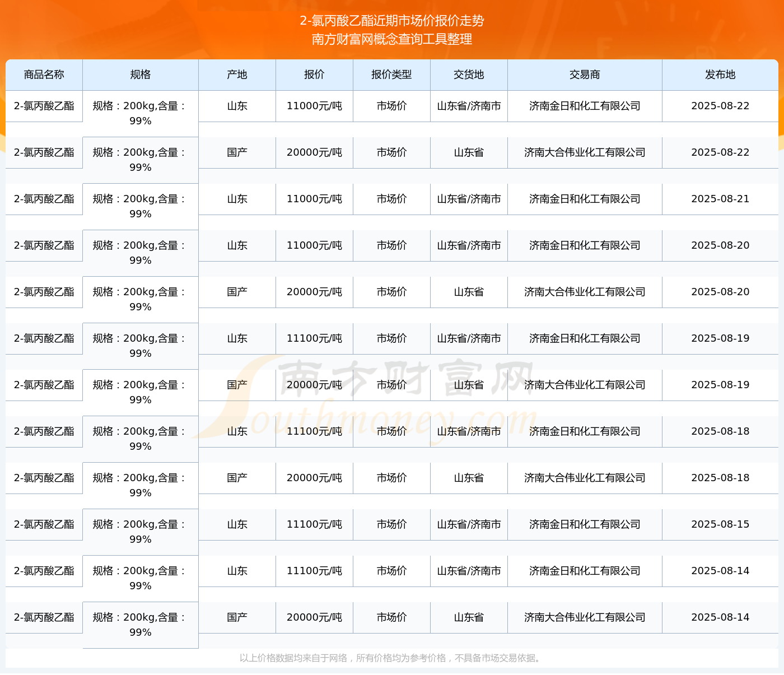This screenshot has width=784, height=675.
Task: Click 2025-08-19 in the 济南大合伟业化工 row
Action: click(720, 385)
